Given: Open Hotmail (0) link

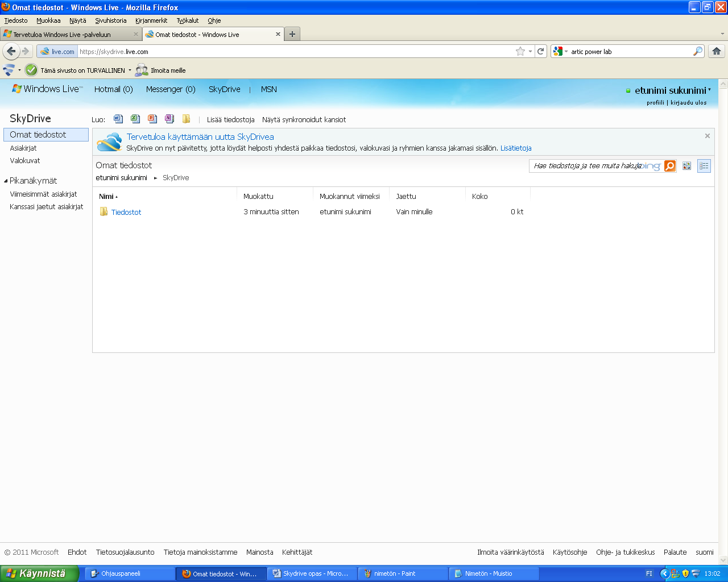Looking at the screenshot, I should [114, 89].
